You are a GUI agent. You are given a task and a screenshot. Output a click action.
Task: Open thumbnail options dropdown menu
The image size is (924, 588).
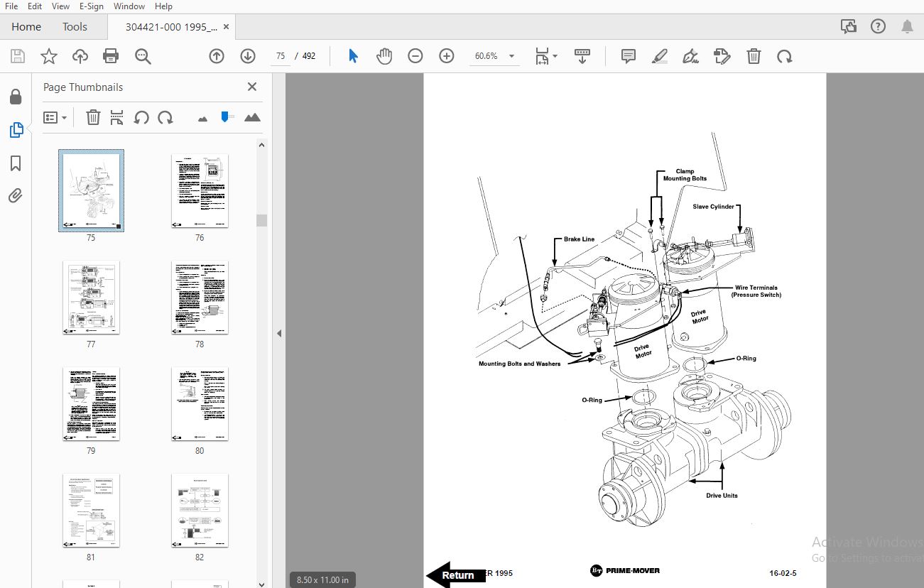pos(55,117)
